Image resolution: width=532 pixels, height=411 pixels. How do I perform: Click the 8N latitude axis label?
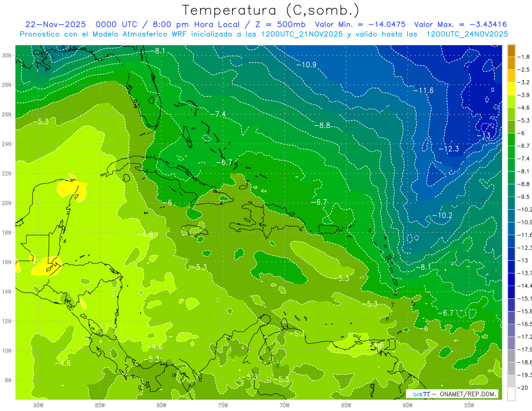(8, 380)
